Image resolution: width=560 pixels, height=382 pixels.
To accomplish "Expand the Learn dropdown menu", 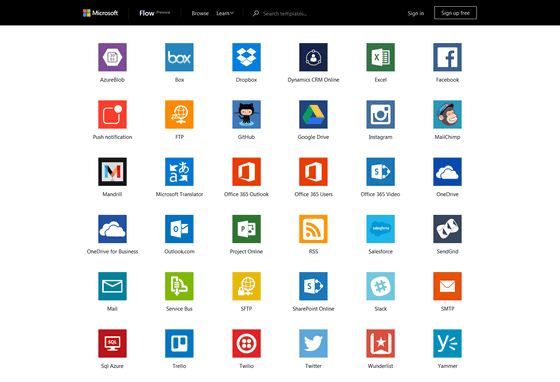I will coord(225,13).
